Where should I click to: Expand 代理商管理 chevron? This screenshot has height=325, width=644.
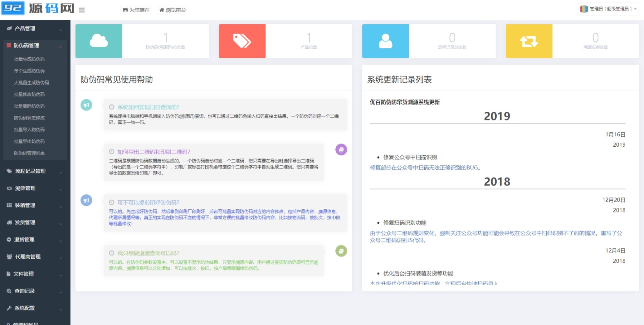61,258
